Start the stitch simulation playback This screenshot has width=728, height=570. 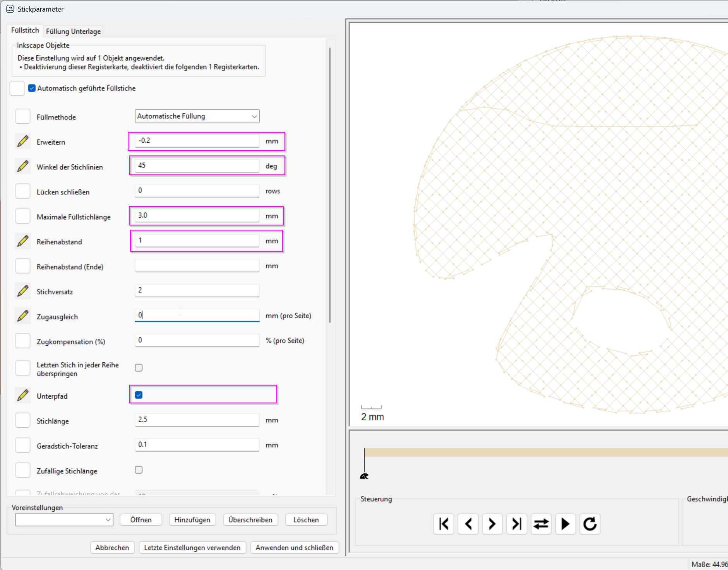pyautogui.click(x=565, y=524)
